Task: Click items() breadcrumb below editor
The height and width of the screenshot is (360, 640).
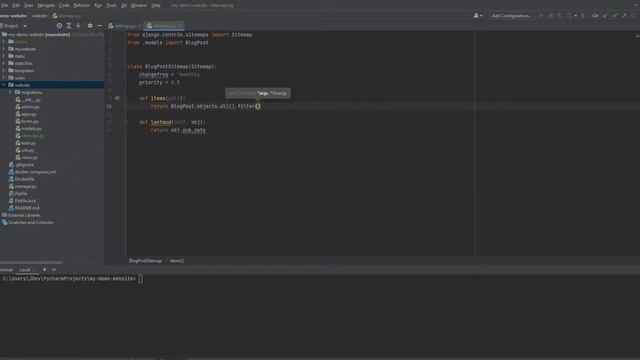Action: point(177,261)
